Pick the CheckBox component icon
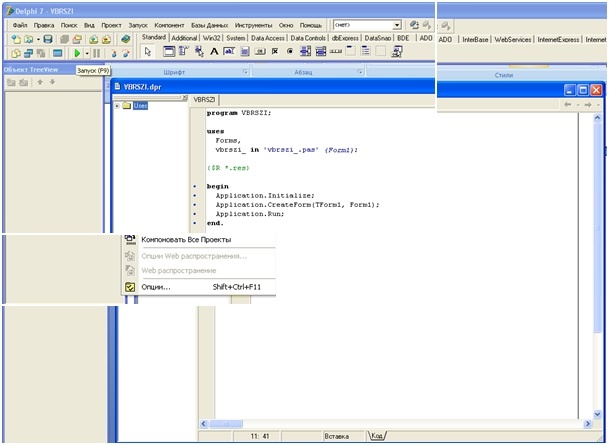Viewport: 609px width, 445px height. coord(275,51)
